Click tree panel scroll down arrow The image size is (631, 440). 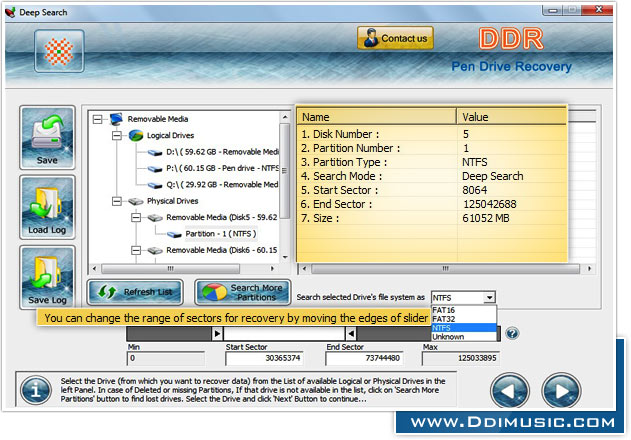tap(285, 257)
